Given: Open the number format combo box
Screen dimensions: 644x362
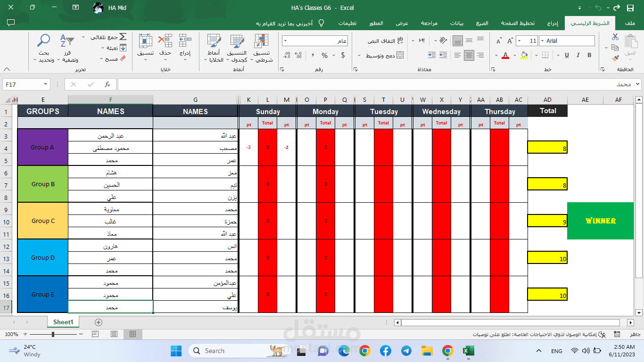Looking at the screenshot, I should pos(315,41).
